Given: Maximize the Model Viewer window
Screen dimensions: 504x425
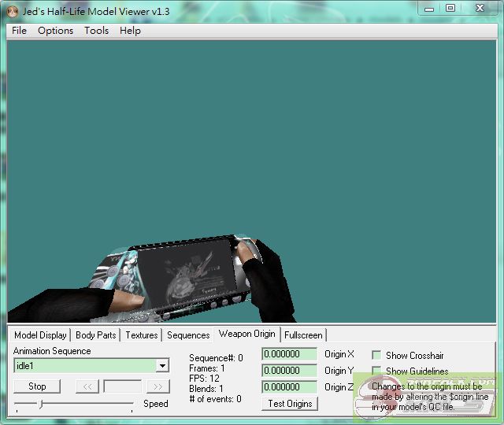Looking at the screenshot, I should pos(450,8).
